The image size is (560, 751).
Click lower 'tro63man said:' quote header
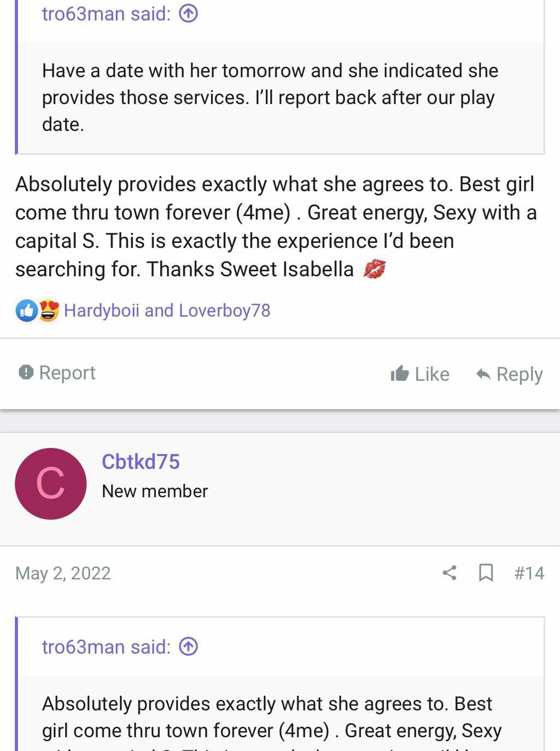[106, 647]
